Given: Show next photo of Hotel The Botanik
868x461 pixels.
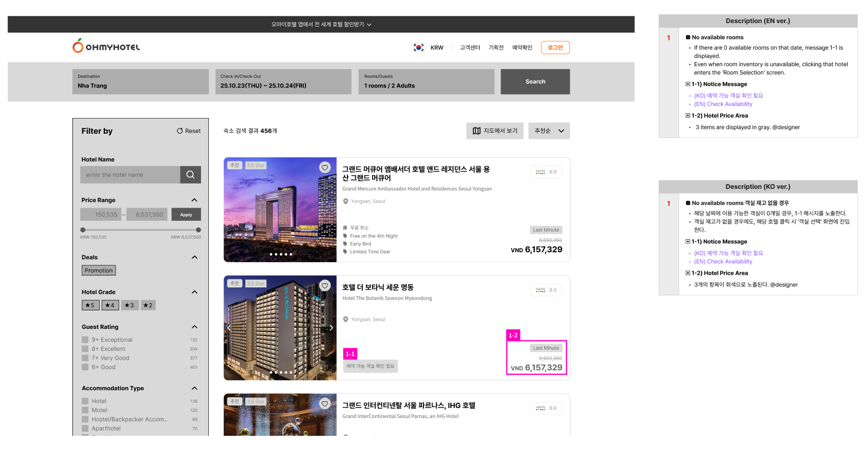Looking at the screenshot, I should pyautogui.click(x=331, y=328).
